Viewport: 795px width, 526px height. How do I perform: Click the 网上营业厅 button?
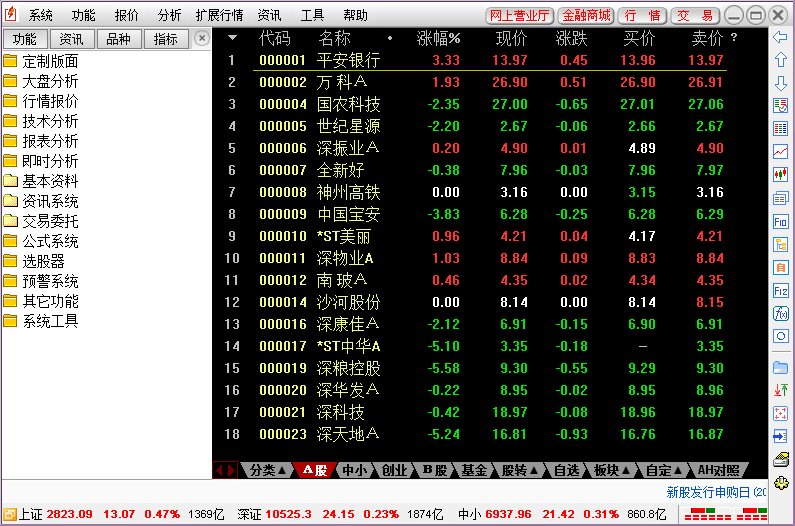pos(519,16)
